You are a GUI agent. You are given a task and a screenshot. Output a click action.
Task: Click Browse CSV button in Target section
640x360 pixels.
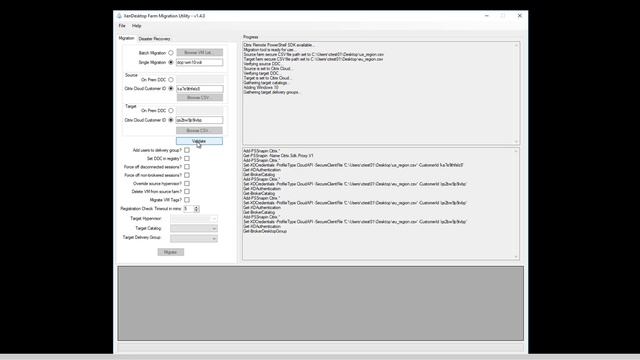pos(199,131)
